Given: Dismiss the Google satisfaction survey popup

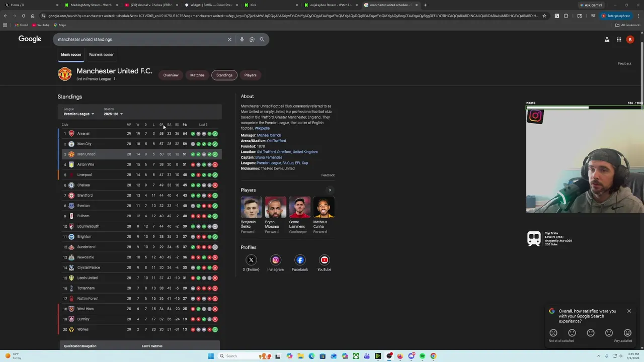Looking at the screenshot, I should pos(629,311).
